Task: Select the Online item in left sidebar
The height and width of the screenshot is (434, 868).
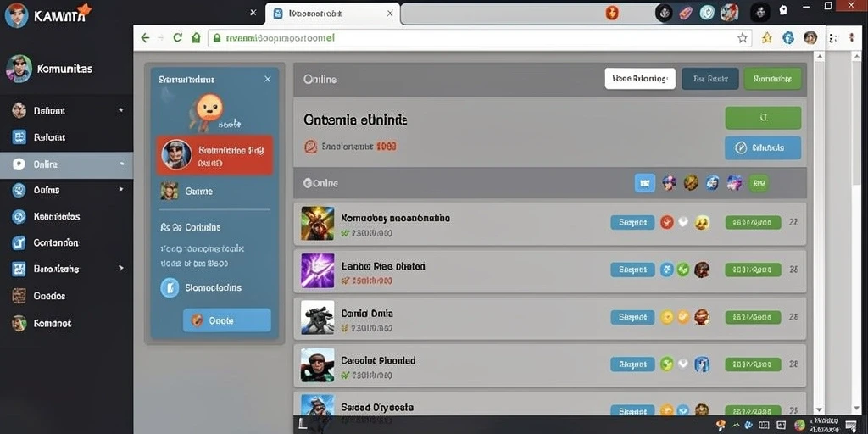Action: click(66, 164)
